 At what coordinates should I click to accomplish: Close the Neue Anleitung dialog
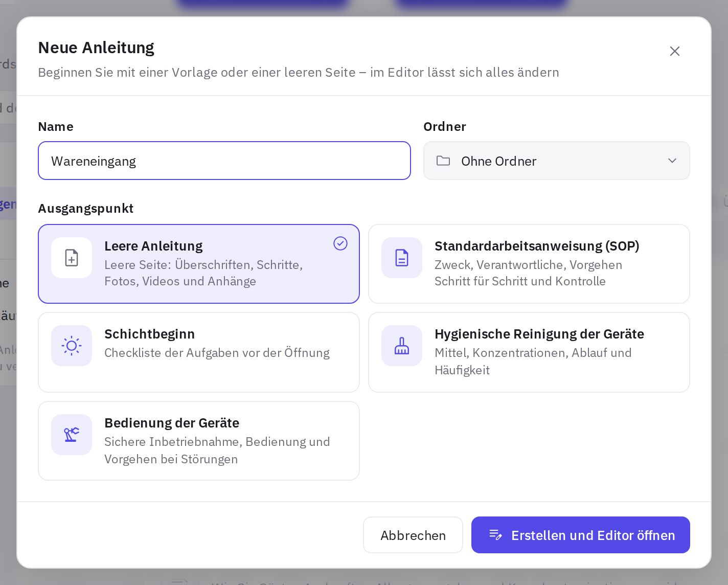tap(674, 51)
